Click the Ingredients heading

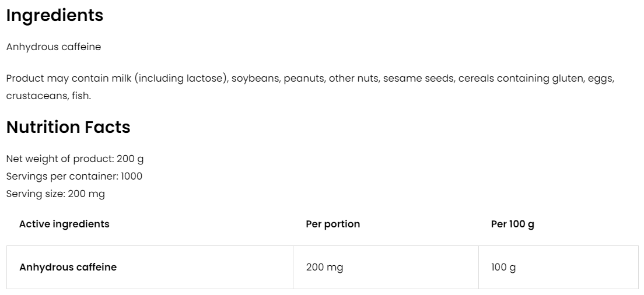pos(55,16)
